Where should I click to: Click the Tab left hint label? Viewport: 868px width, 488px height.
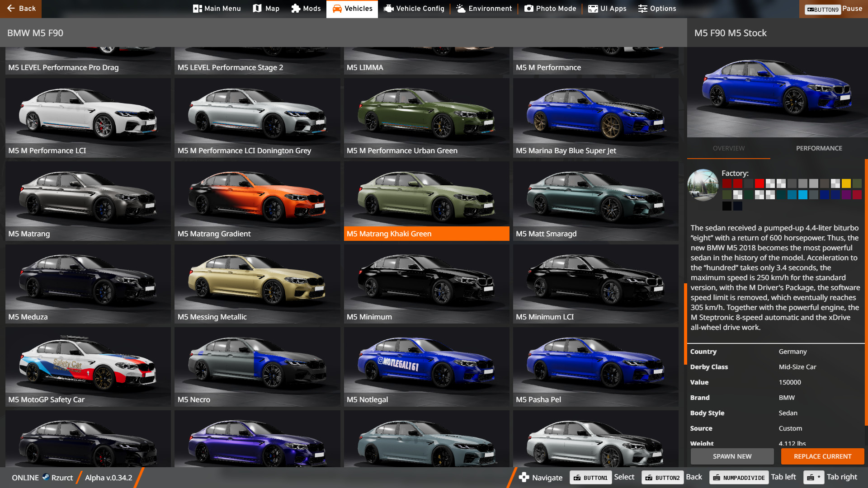click(x=783, y=477)
